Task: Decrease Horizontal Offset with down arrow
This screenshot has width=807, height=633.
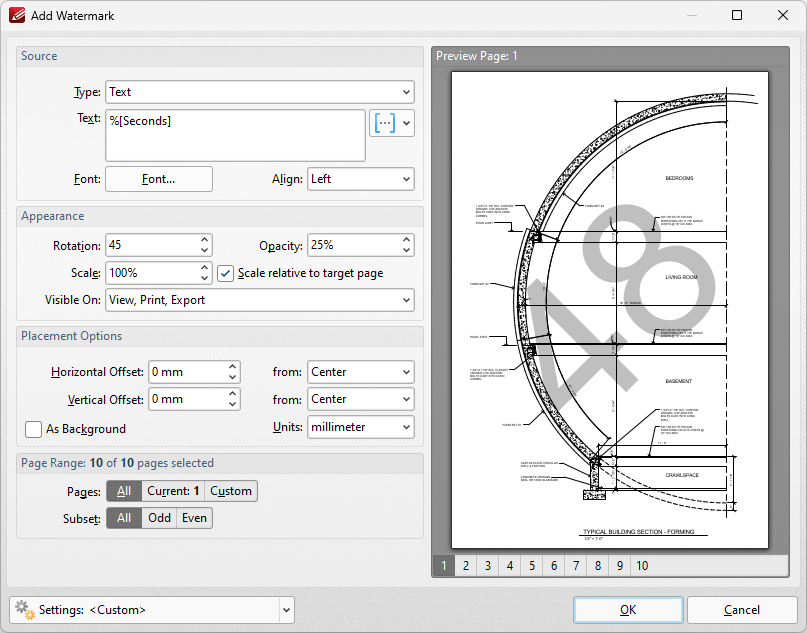Action: [x=233, y=378]
